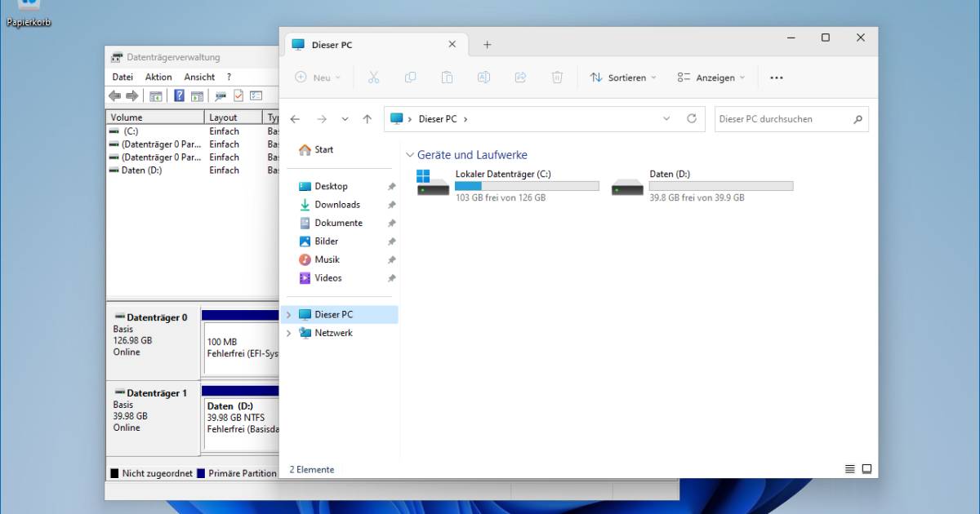Unpin Downloads from the sidebar
The height and width of the screenshot is (514, 980).
391,204
